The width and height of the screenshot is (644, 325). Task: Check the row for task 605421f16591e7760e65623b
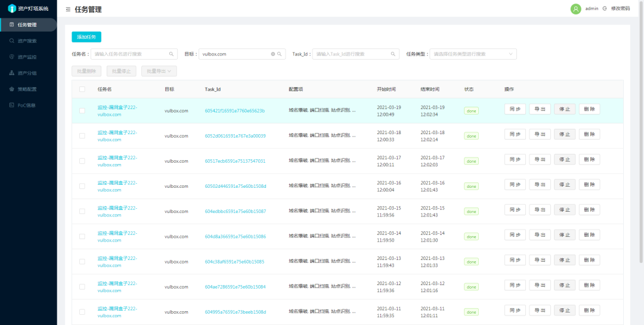82,110
